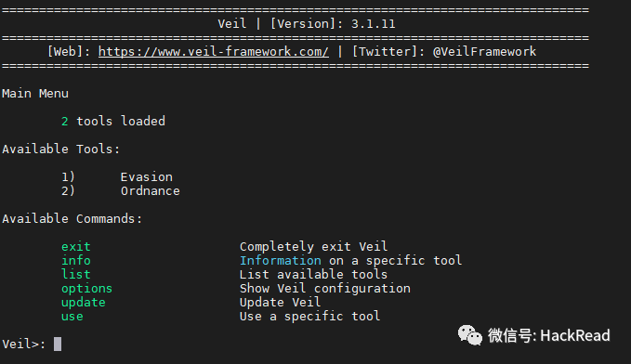Open the veil-framework.com web link

[214, 52]
